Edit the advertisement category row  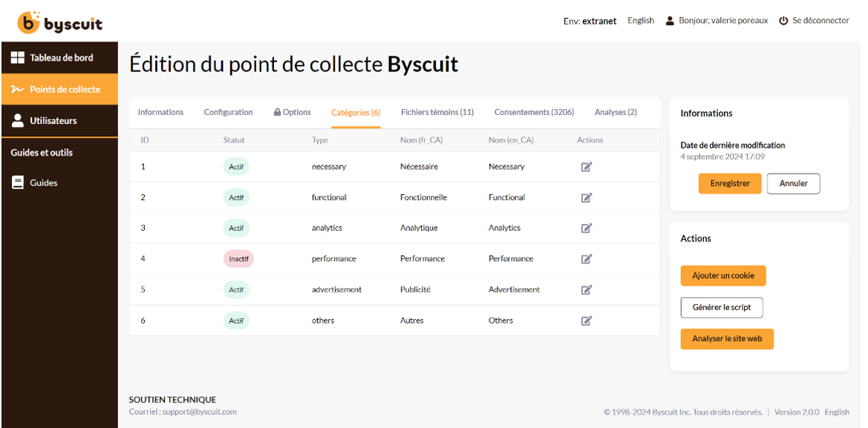click(x=587, y=289)
